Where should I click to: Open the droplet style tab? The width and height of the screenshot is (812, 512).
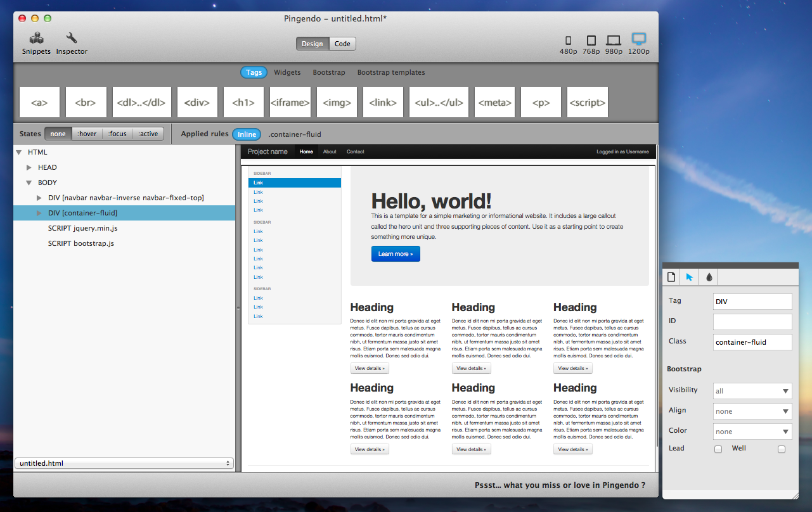pos(709,277)
